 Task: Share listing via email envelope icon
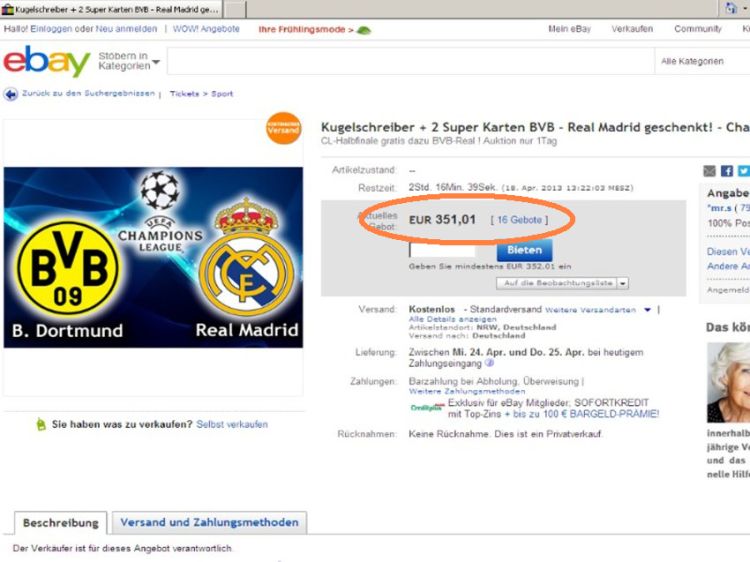709,171
